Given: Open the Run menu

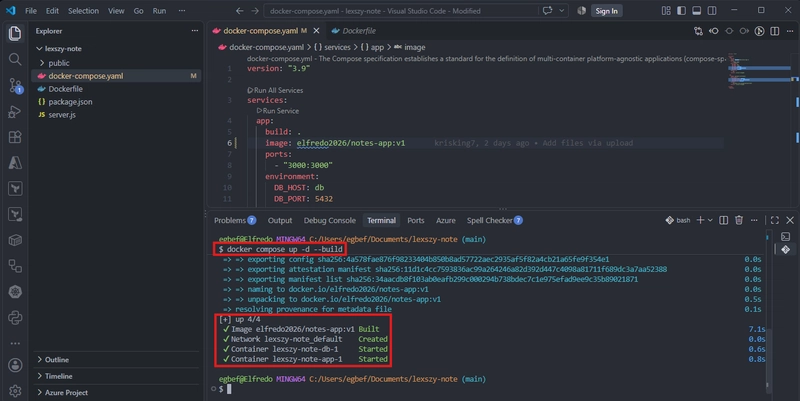Looking at the screenshot, I should click(x=159, y=11).
